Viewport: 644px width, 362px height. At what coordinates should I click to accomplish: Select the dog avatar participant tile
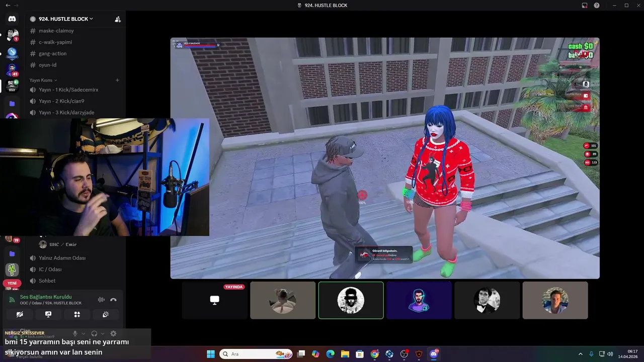283,300
